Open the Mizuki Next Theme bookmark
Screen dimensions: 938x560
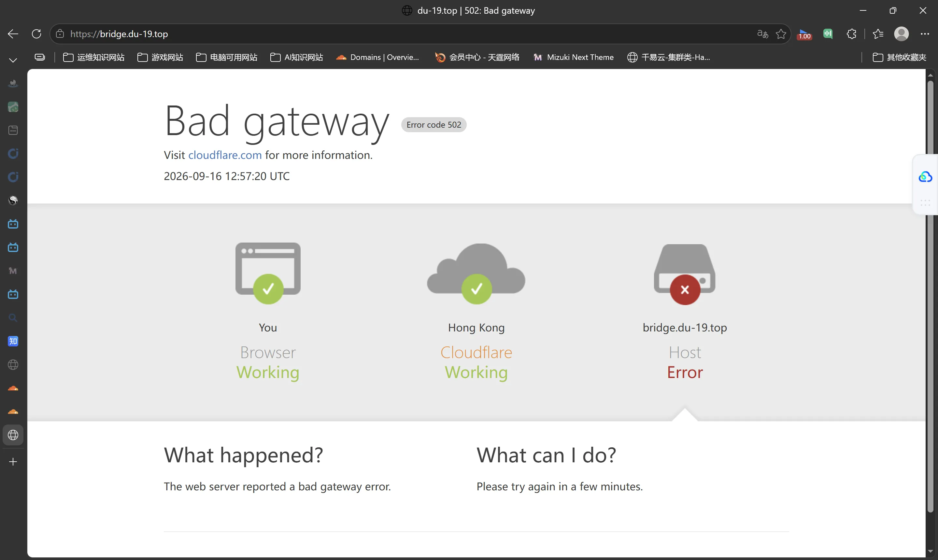click(573, 57)
